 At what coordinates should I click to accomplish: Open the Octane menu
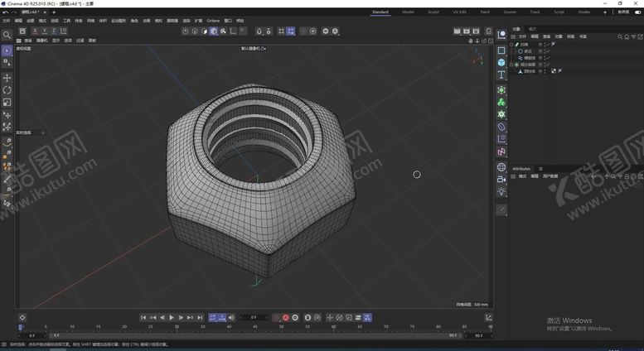[x=213, y=20]
